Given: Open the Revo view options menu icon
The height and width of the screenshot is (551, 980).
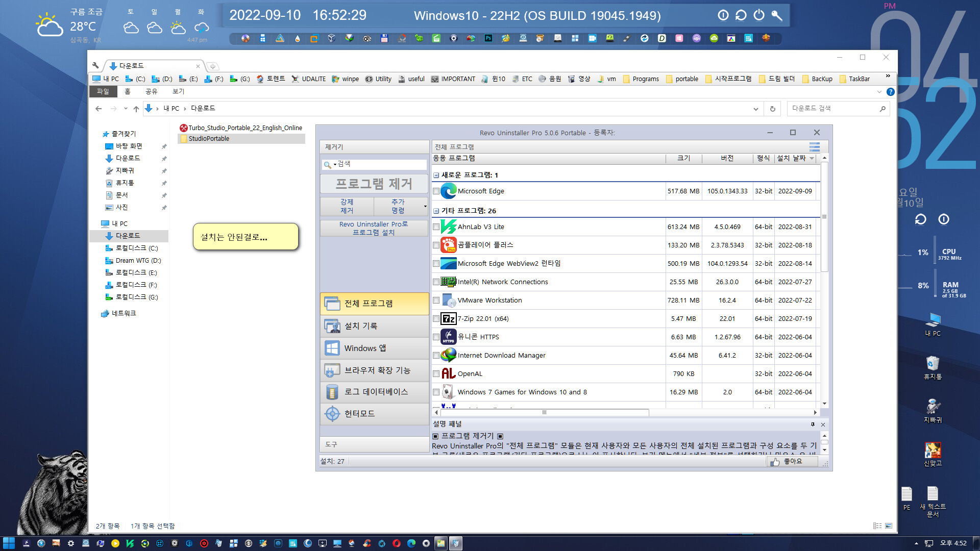Looking at the screenshot, I should 815,147.
